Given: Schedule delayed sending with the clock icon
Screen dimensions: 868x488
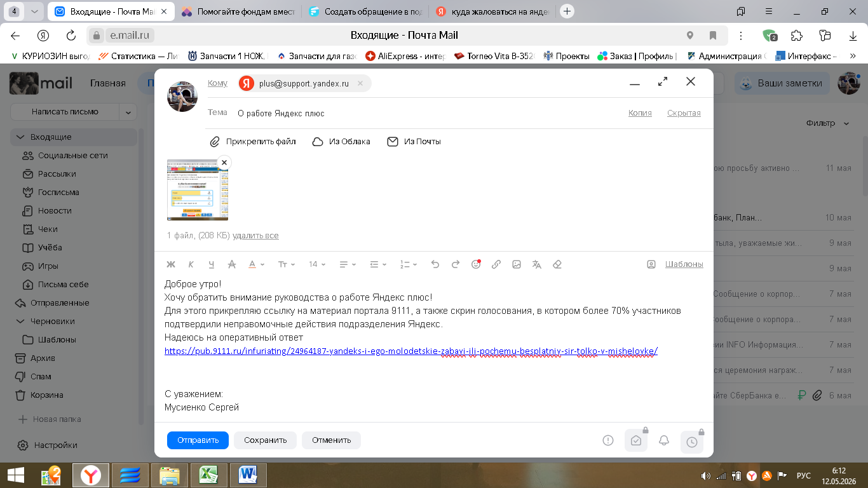Looking at the screenshot, I should click(x=692, y=442).
